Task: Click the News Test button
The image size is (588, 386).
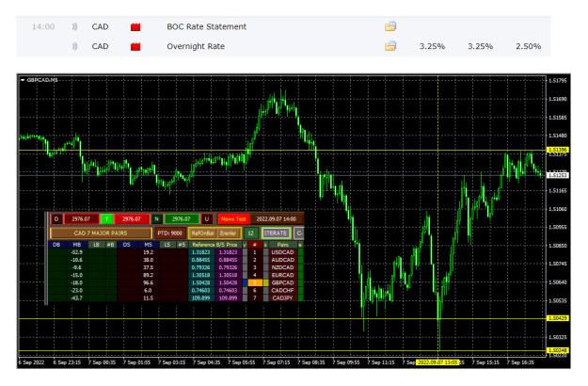Action: pyautogui.click(x=233, y=218)
